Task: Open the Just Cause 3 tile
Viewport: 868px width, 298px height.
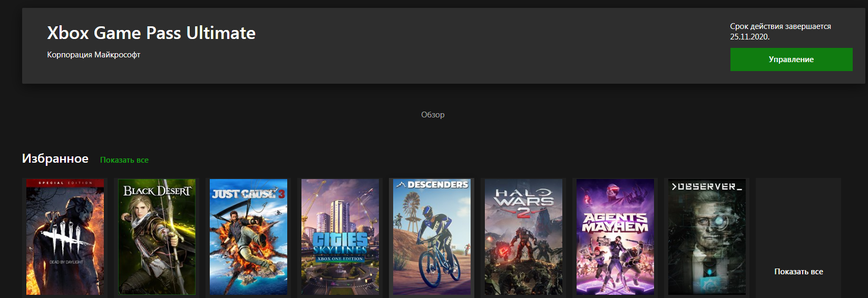Action: (x=248, y=237)
